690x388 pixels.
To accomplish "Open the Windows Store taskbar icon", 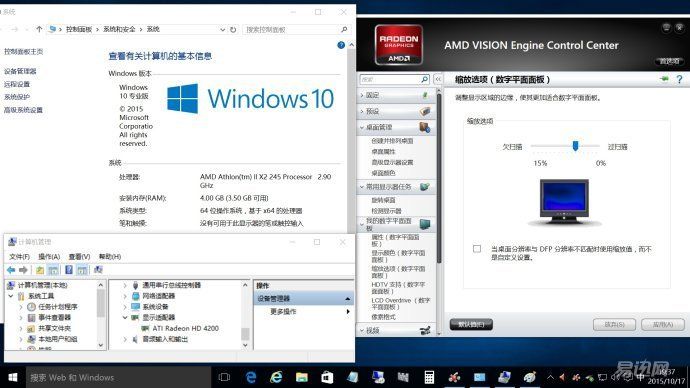I will pos(327,377).
